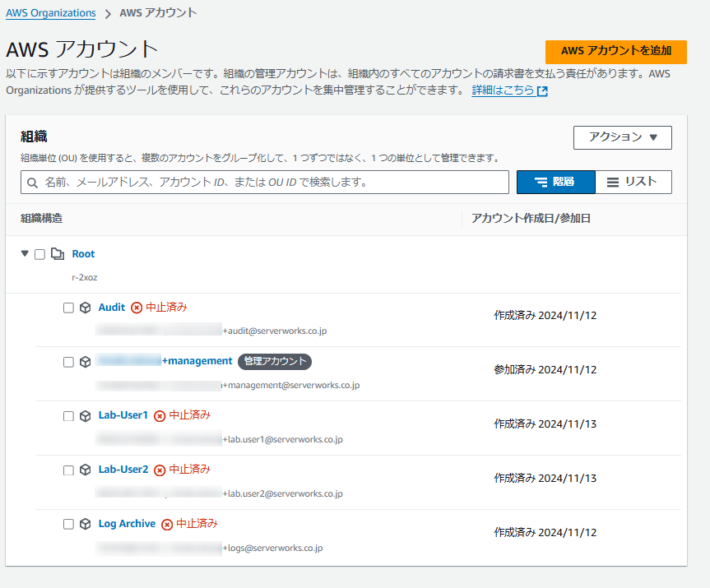Select the Lab-User1 checkbox
Viewport: 710px width, 588px height.
[68, 416]
